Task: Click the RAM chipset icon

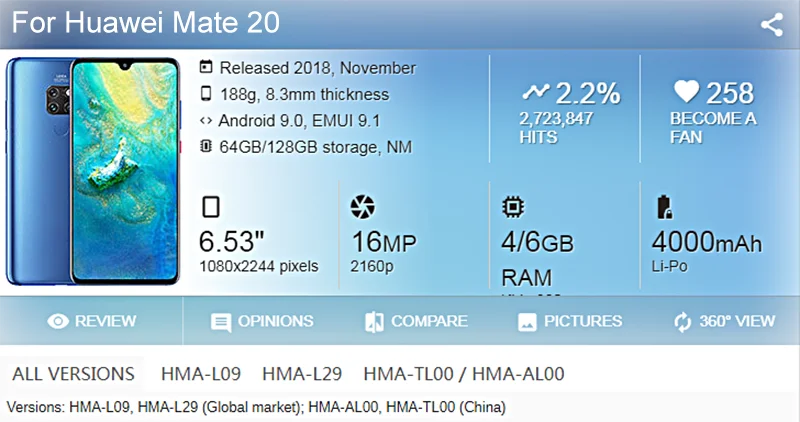Action: (513, 207)
